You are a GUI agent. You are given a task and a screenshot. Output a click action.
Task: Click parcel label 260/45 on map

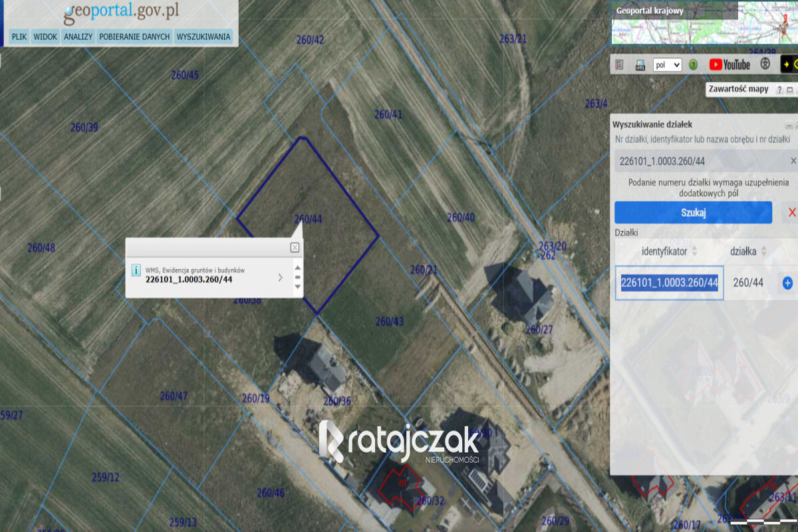point(185,75)
